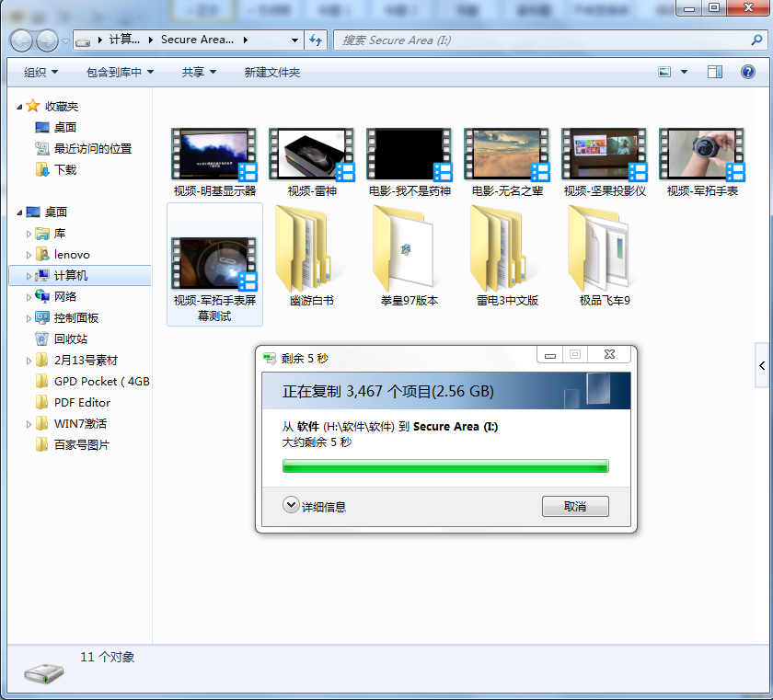This screenshot has width=773, height=700.
Task: Collapse the 桌面 tree node
Action: 19,212
